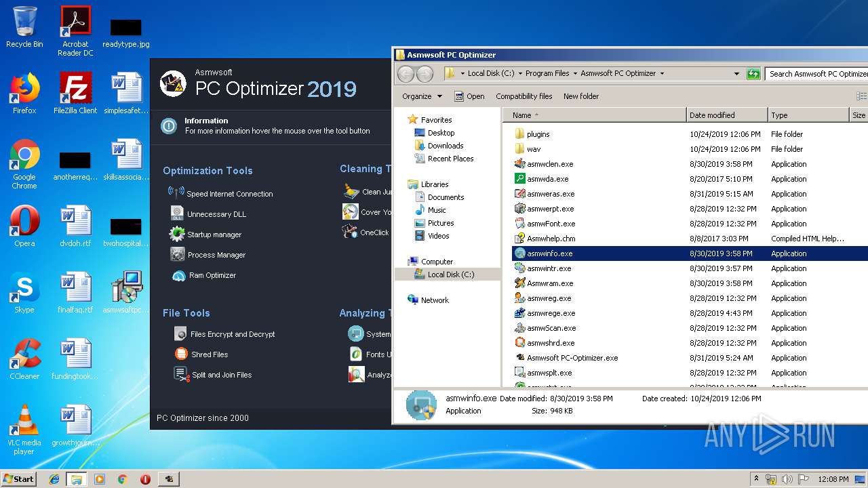This screenshot has height=488, width=868.
Task: Launch Startup manager tool
Action: coord(205,234)
